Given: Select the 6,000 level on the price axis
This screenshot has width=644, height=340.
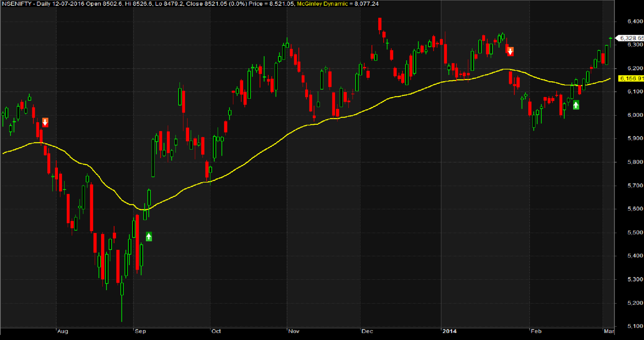Looking at the screenshot, I should point(634,115).
